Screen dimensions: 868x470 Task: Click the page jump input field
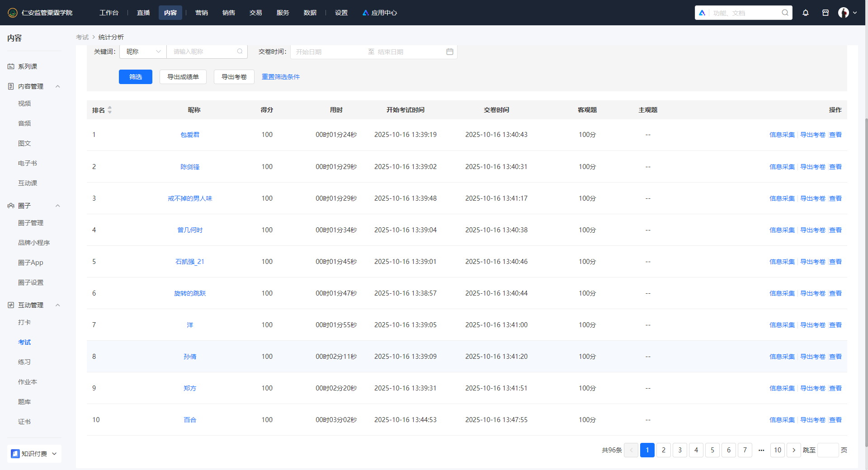coord(828,450)
